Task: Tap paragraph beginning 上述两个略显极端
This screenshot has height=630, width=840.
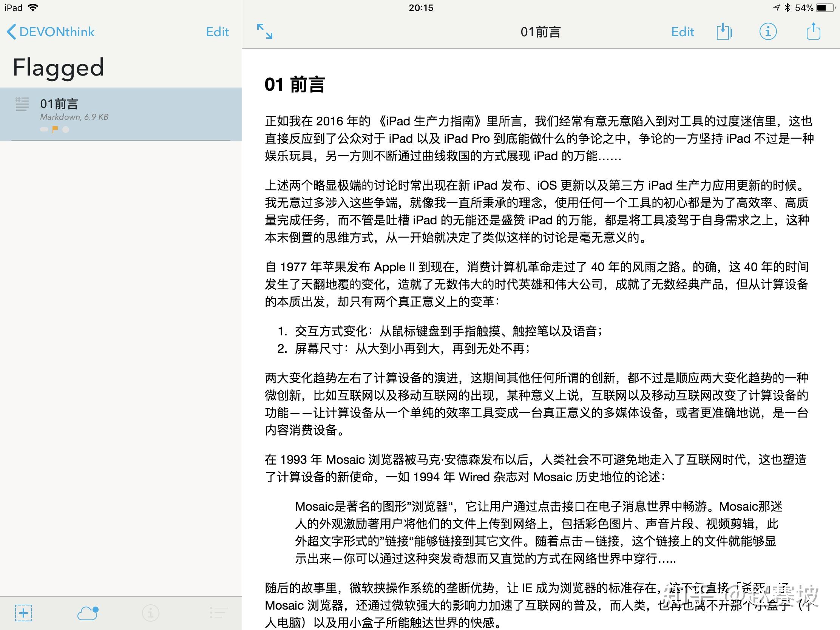Action: pyautogui.click(x=537, y=211)
